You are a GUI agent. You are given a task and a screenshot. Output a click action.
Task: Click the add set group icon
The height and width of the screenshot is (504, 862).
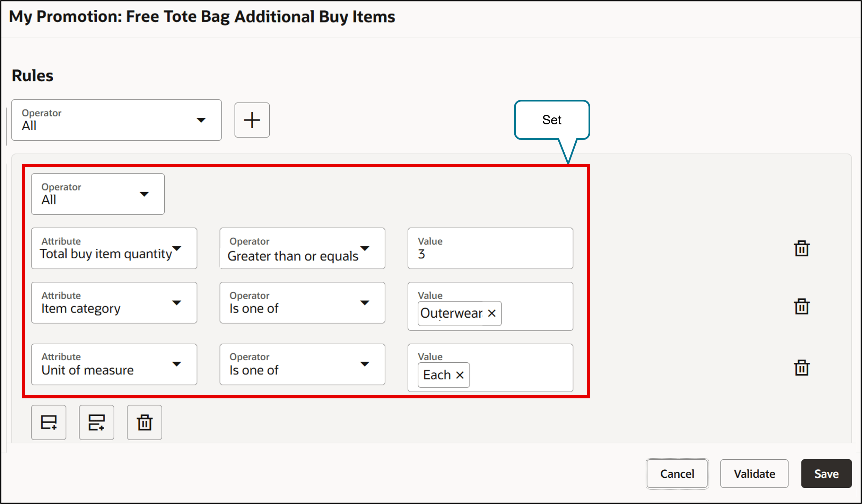(x=96, y=423)
